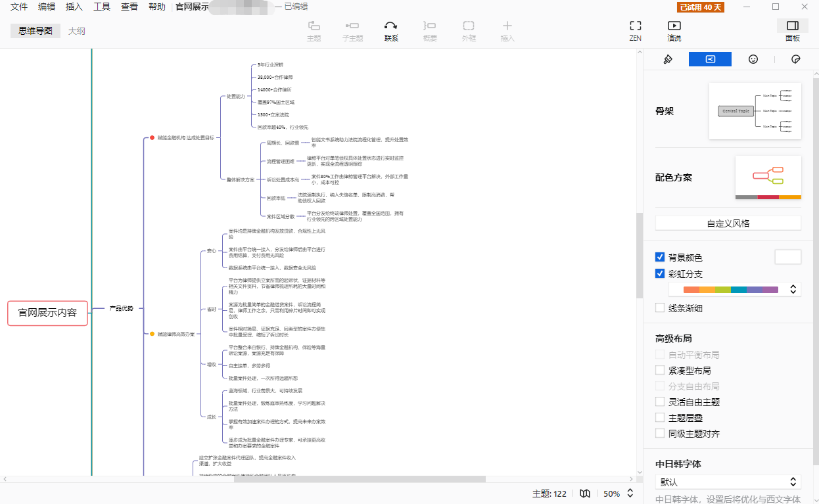Image resolution: width=819 pixels, height=504 pixels.
Task: Open the 插入 menu
Action: 74,7
